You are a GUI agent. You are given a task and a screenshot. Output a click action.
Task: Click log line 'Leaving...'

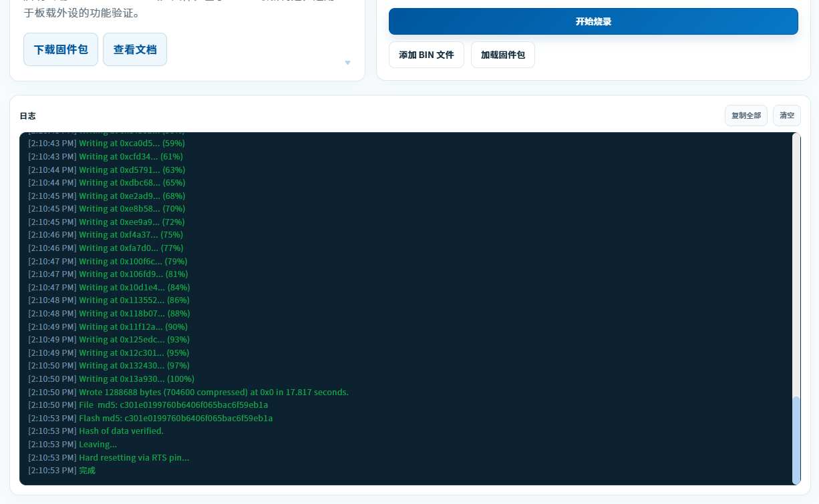(72, 445)
